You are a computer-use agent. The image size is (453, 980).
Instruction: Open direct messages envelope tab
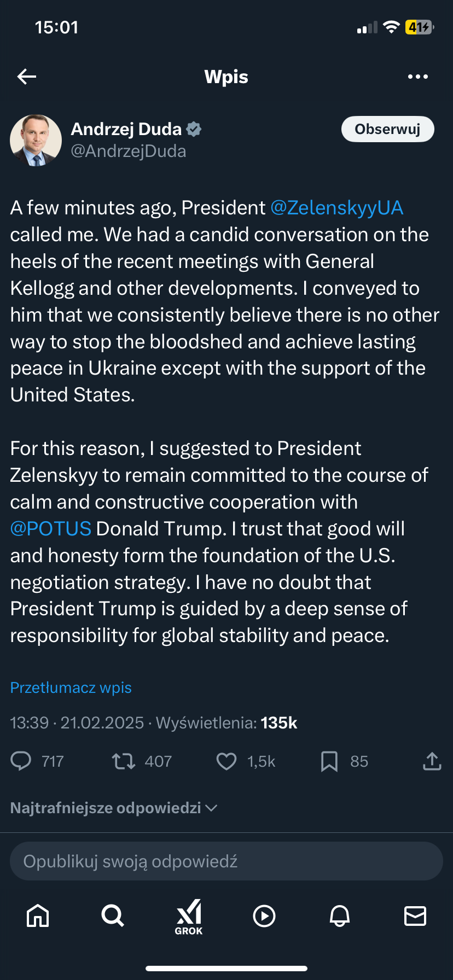(x=415, y=915)
